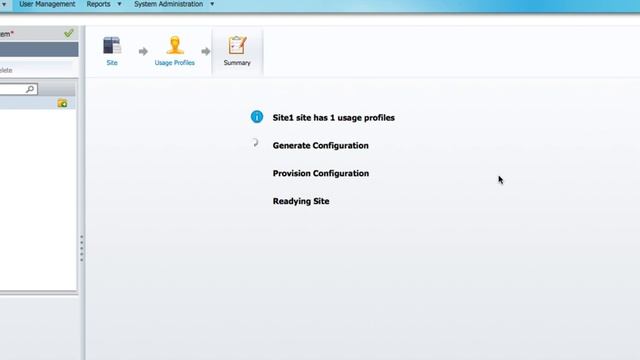Click the 'Provision Configuration' text
Viewport: 640px width, 360px height.
click(x=321, y=173)
